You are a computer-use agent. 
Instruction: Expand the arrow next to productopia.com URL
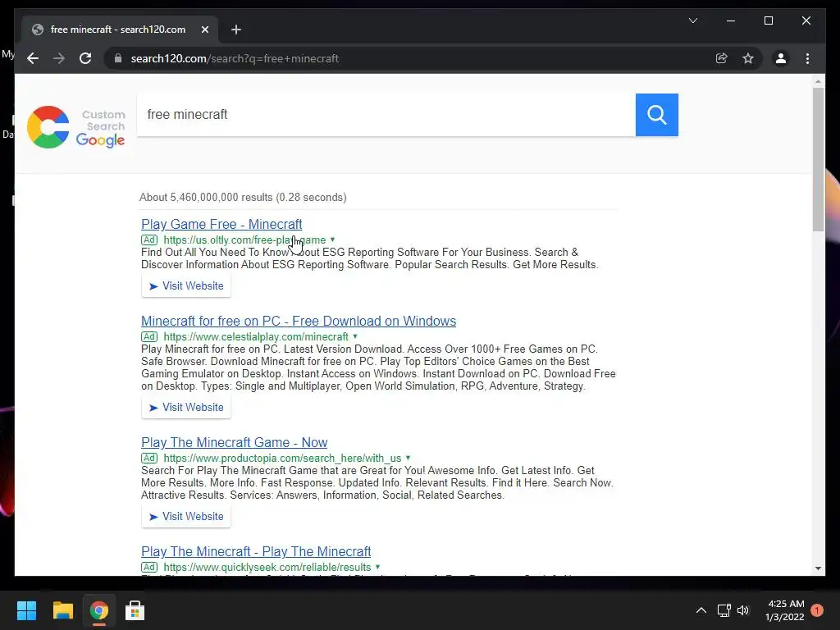pos(409,458)
